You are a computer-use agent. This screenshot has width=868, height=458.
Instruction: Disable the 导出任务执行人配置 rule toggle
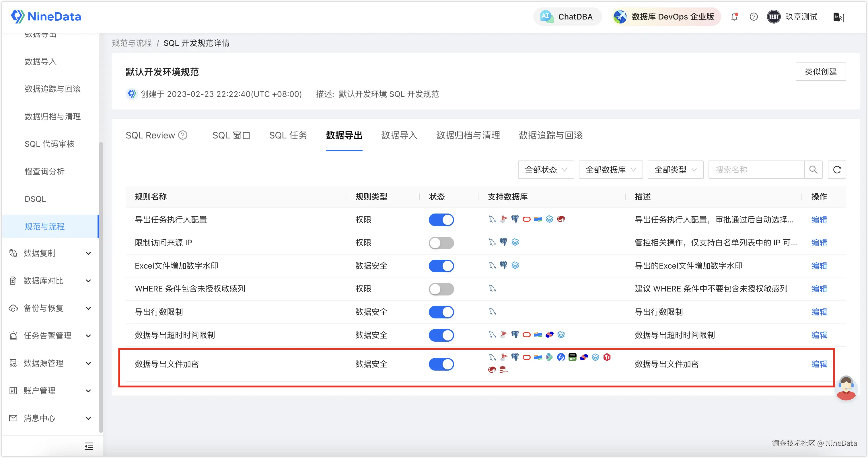coord(441,220)
